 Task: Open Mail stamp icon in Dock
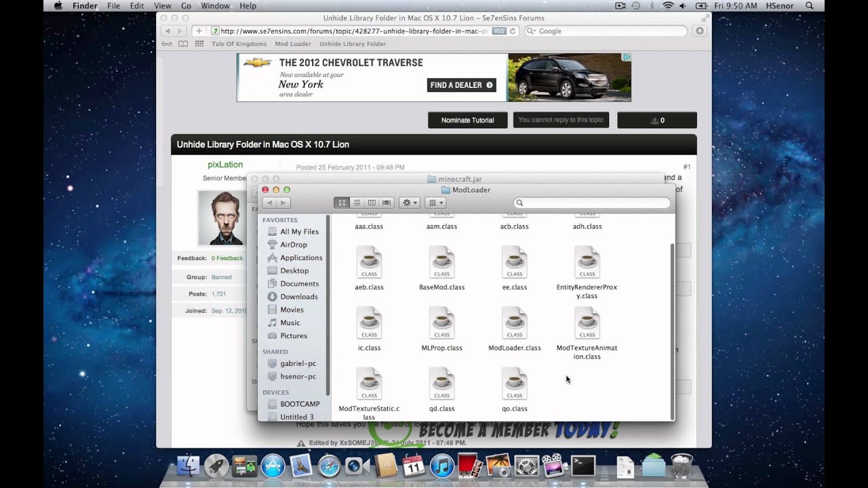coord(300,466)
